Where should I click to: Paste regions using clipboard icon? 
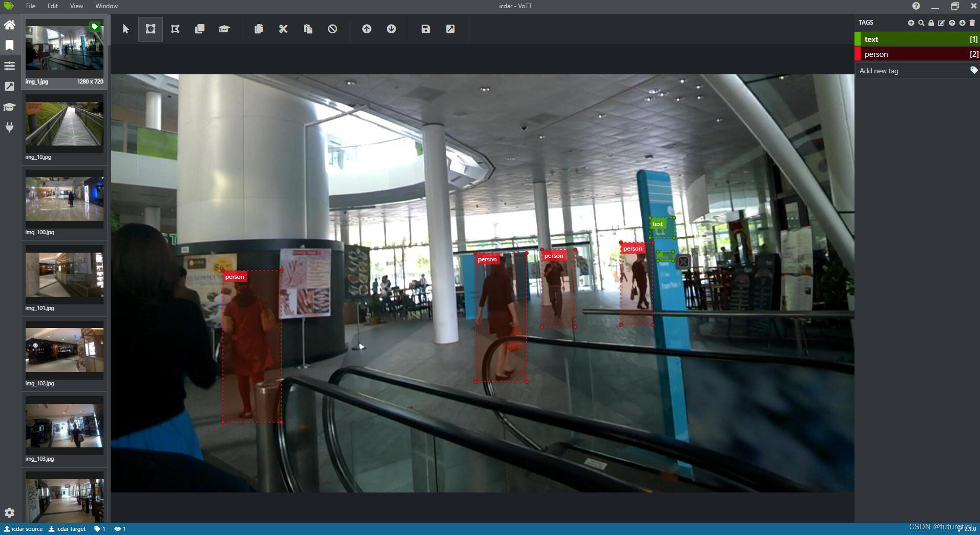(308, 29)
